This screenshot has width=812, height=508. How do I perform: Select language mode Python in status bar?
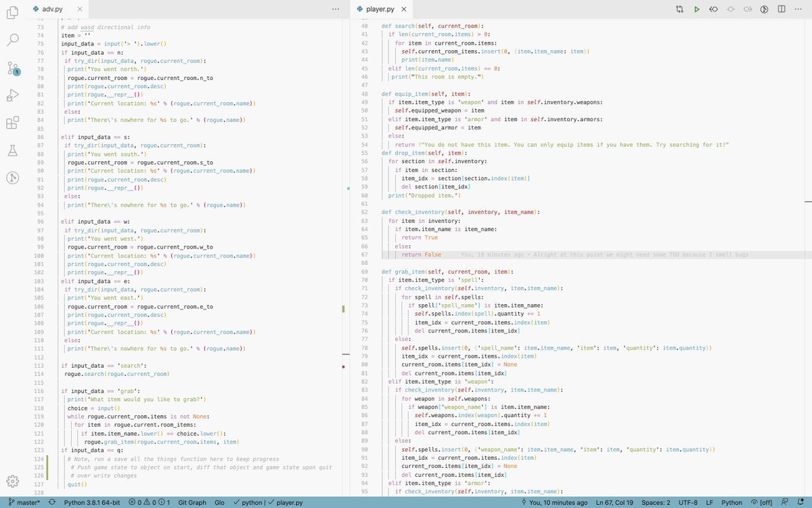pos(731,503)
